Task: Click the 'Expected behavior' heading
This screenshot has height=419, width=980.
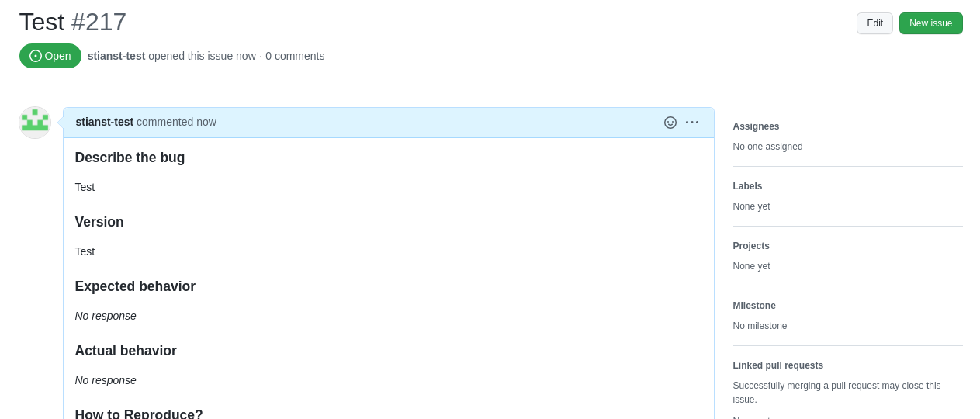Action: (135, 286)
